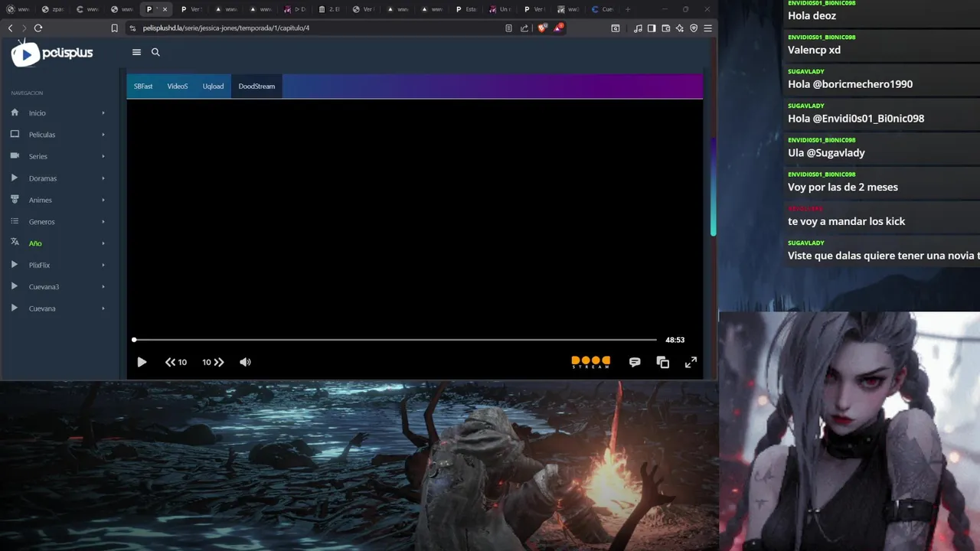Open the subtitles speech bubble icon
The width and height of the screenshot is (980, 551).
coord(635,362)
